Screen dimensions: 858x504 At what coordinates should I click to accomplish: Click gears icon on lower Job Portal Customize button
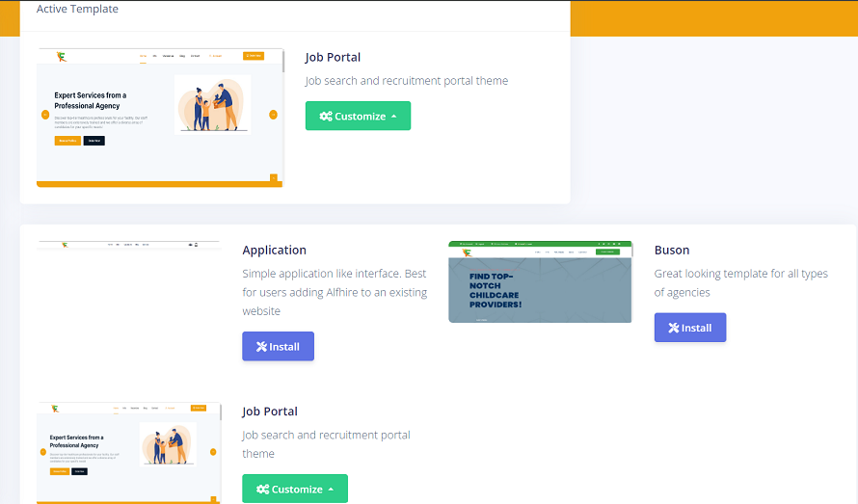click(x=262, y=490)
